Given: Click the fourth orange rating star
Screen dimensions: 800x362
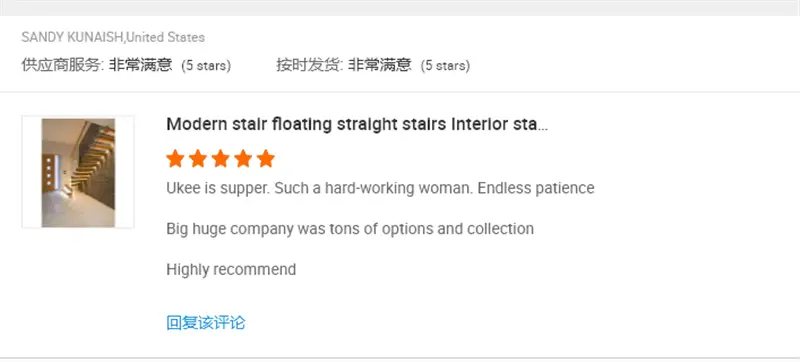Looking at the screenshot, I should 243,159.
